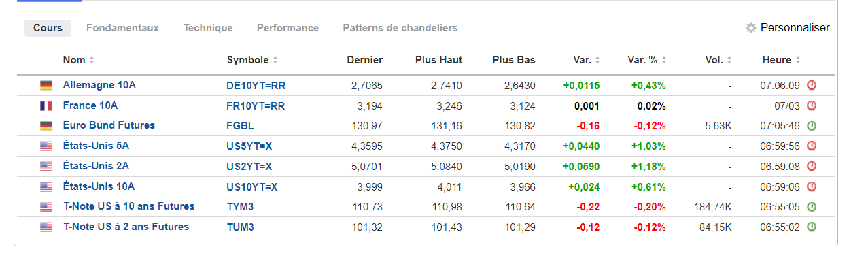Switch to the Fondamentaux tab
The width and height of the screenshot is (868, 262).
[122, 28]
